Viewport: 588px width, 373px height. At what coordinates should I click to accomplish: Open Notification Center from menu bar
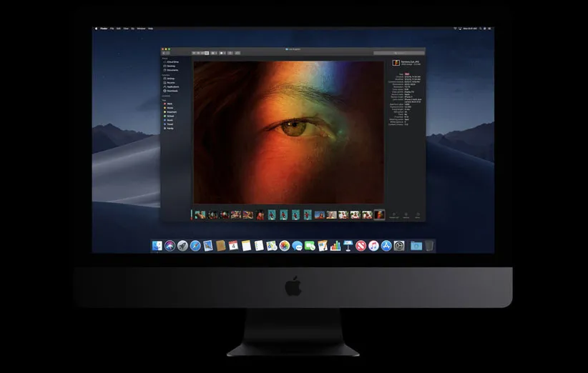point(489,29)
